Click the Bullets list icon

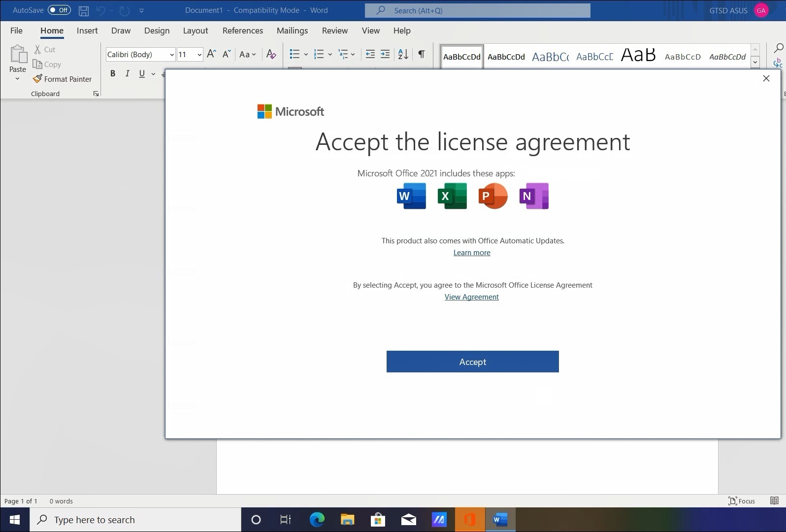pyautogui.click(x=295, y=54)
